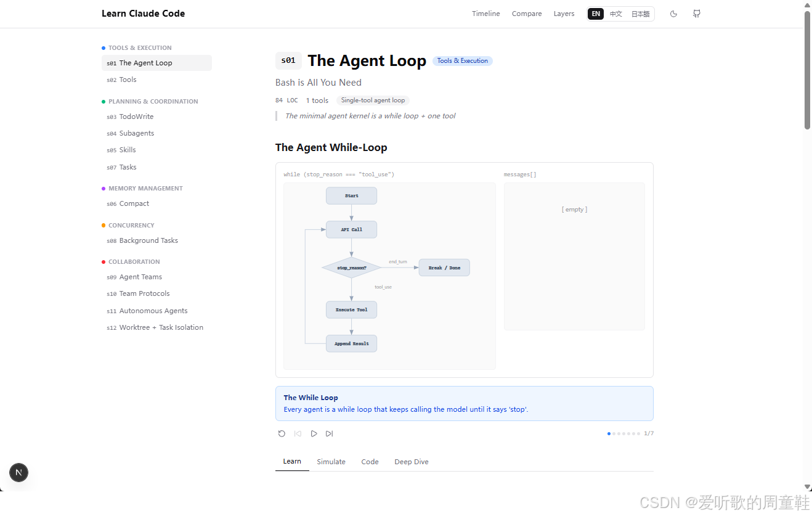Click the scrollbar up arrow

(807, 4)
